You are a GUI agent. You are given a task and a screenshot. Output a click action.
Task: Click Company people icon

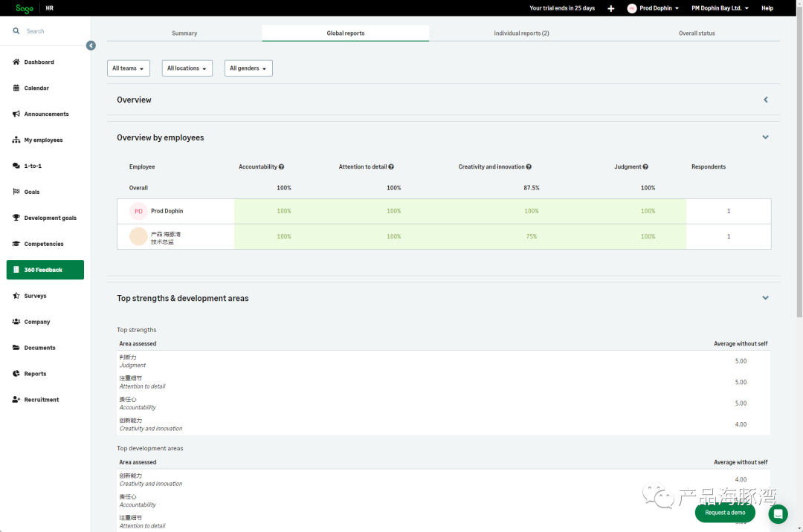(x=16, y=322)
